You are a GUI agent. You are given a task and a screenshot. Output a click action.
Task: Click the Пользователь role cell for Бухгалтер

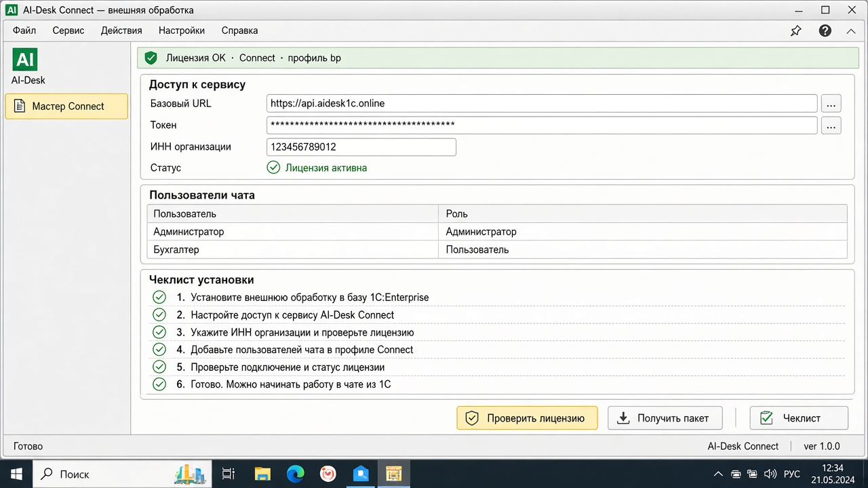pyautogui.click(x=643, y=249)
